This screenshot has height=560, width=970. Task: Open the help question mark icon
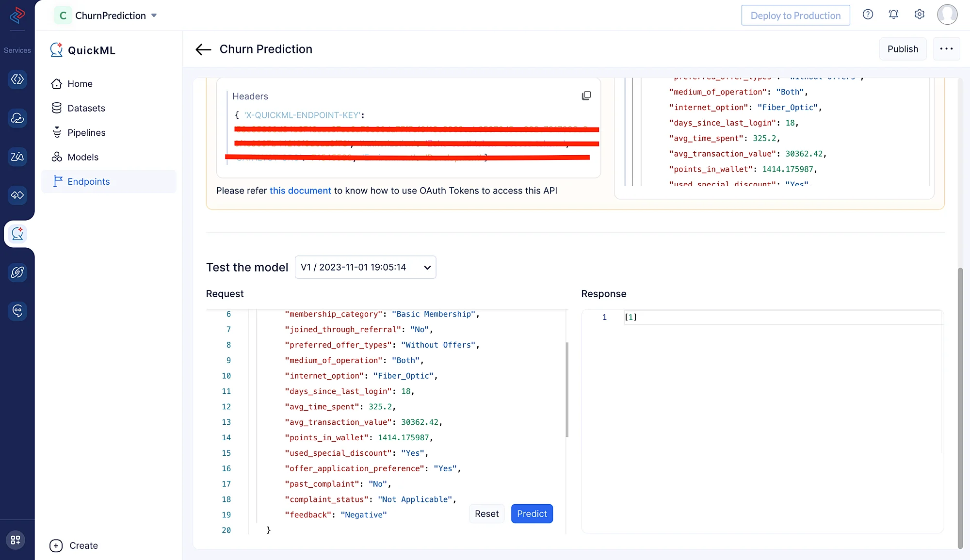click(x=868, y=15)
